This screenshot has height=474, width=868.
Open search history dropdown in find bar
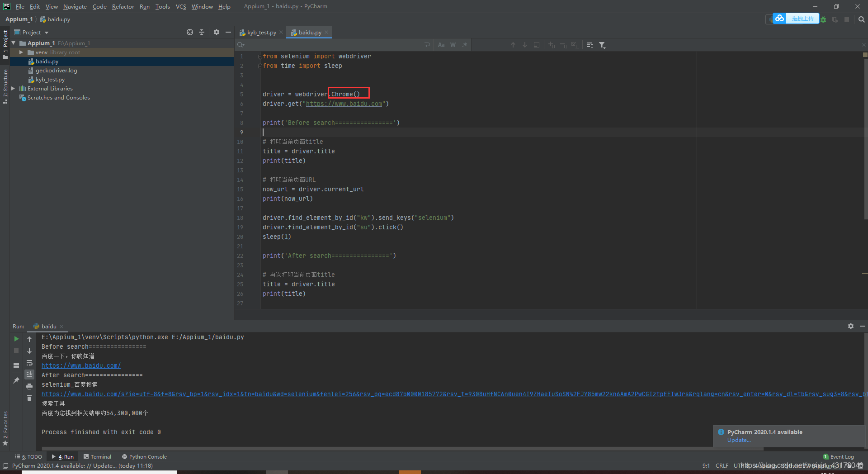[241, 45]
